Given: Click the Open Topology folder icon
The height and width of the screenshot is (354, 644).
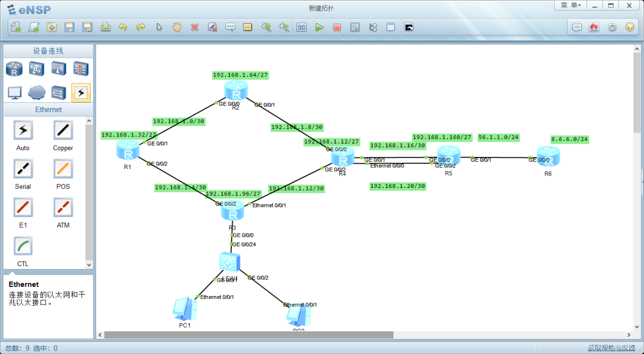Looking at the screenshot, I should pyautogui.click(x=52, y=27).
